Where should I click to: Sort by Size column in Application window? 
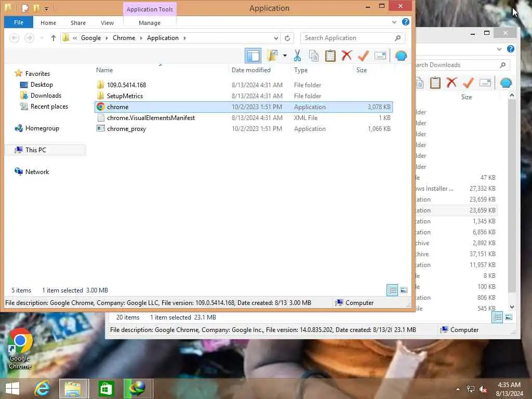(x=362, y=70)
